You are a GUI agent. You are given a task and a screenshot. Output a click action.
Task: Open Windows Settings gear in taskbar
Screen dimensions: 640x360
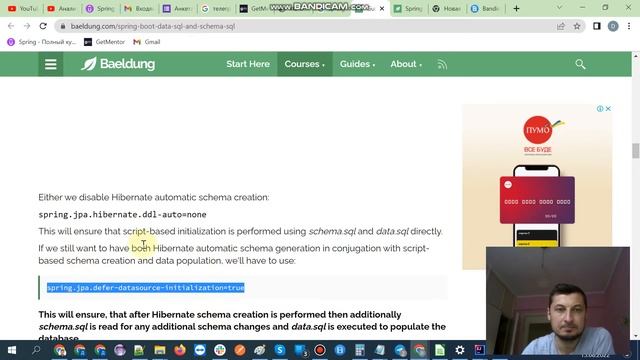[460, 350]
